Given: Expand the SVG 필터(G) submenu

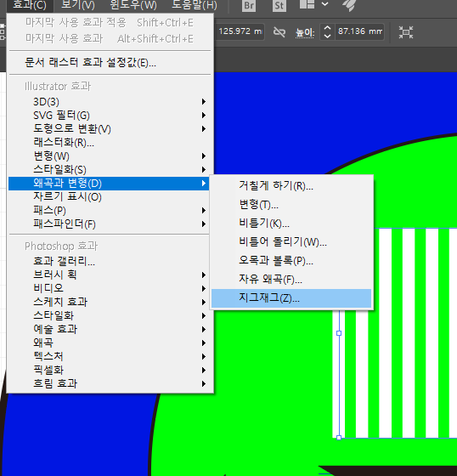Looking at the screenshot, I should pyautogui.click(x=110, y=116).
